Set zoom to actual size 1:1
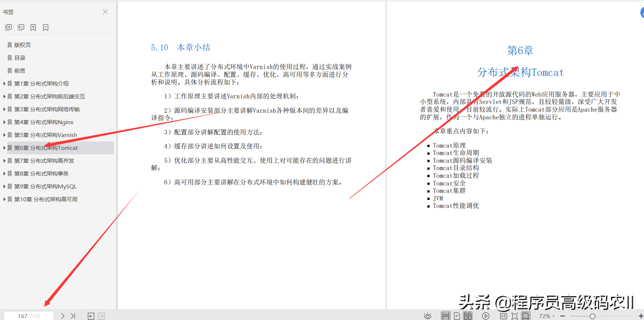Viewport: 644px width, 320px height. click(503, 316)
